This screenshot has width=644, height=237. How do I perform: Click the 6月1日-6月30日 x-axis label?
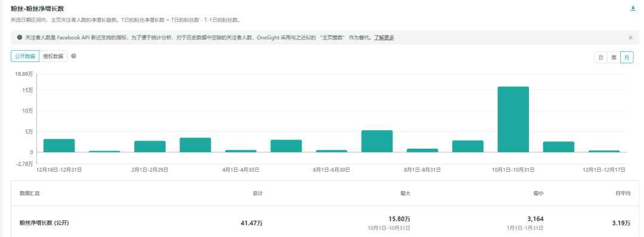coord(332,170)
